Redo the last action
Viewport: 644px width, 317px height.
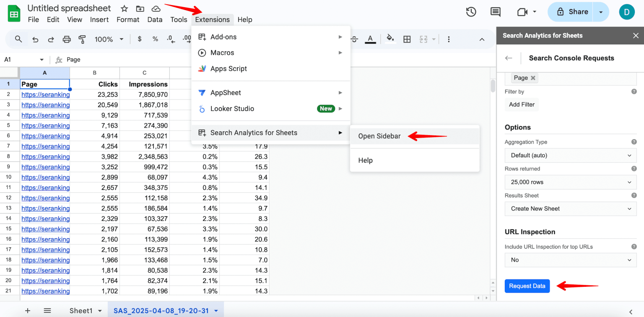(51, 39)
